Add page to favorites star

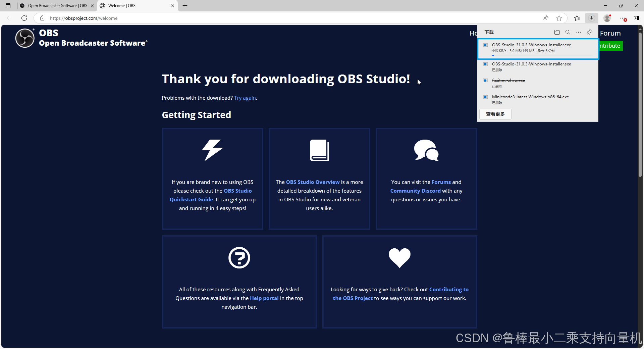[x=559, y=18]
